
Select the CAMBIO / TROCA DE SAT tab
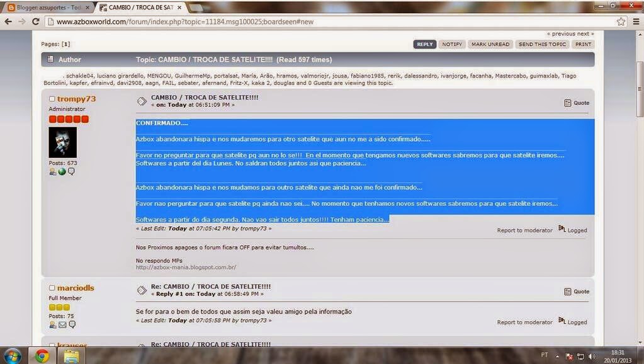tap(140, 8)
